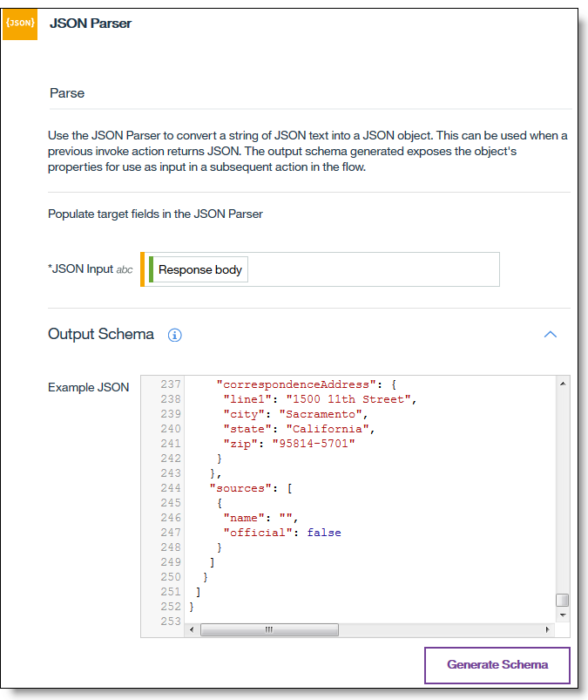Click the left scroll arrow below the code view
Screen dimensions: 588x700
191,629
